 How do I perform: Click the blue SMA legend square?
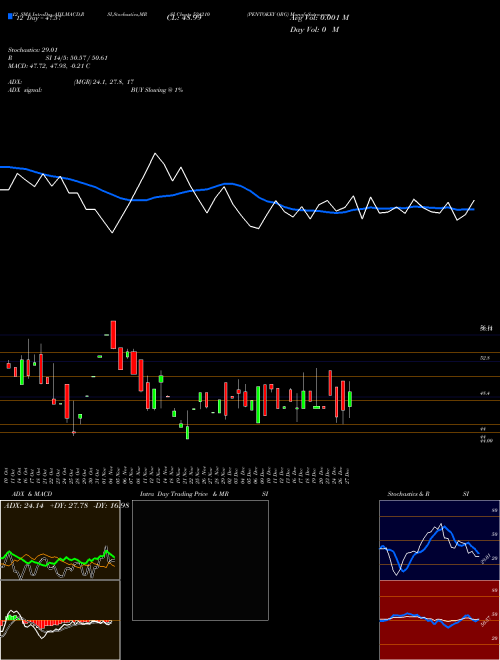(10, 17)
